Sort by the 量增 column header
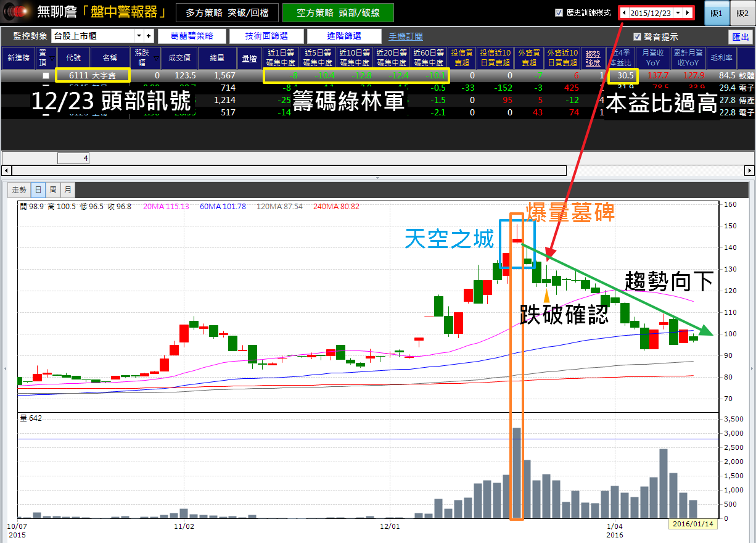This screenshot has width=756, height=543. point(249,59)
